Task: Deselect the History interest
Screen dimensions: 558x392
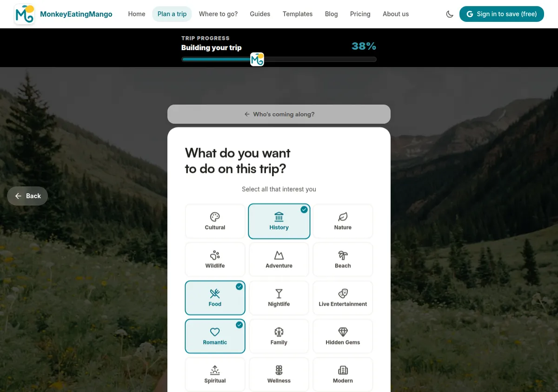Action: pos(279,221)
